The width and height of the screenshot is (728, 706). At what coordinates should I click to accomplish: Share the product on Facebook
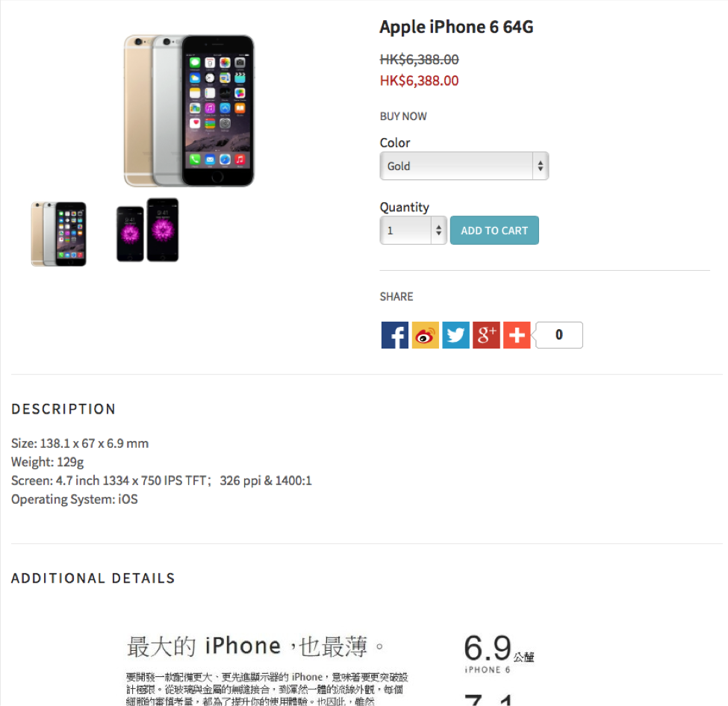click(x=395, y=334)
